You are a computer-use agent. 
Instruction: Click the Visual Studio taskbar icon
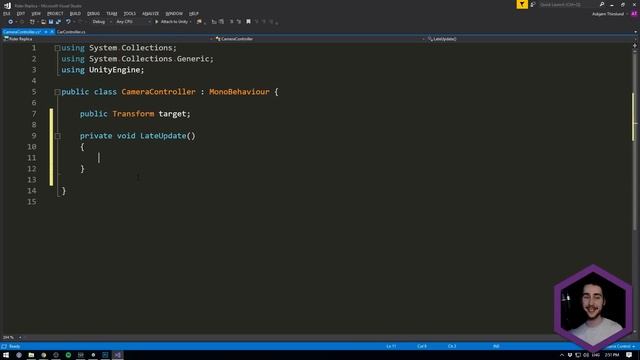coord(118,355)
